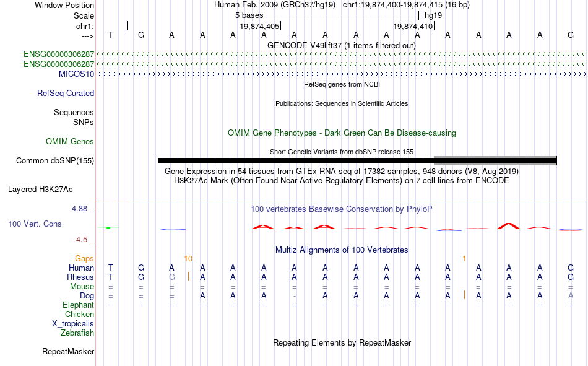
Task: Click the GTEx Gene Expression title
Action: point(342,171)
